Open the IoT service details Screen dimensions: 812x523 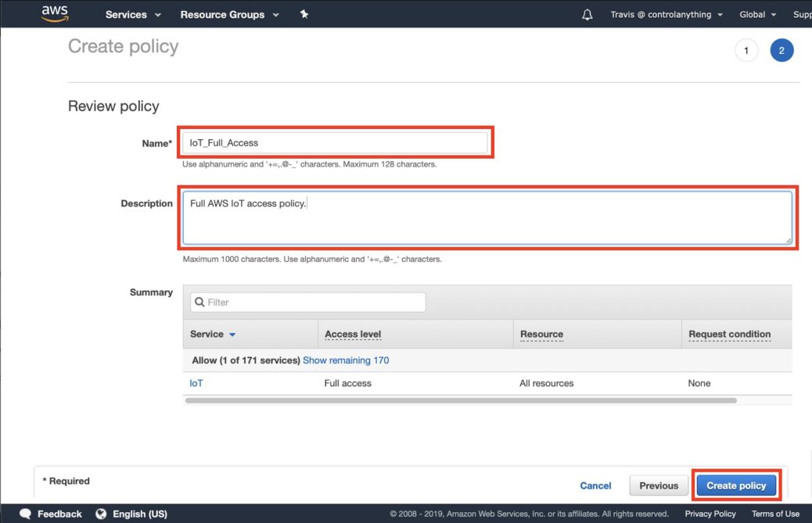point(195,383)
